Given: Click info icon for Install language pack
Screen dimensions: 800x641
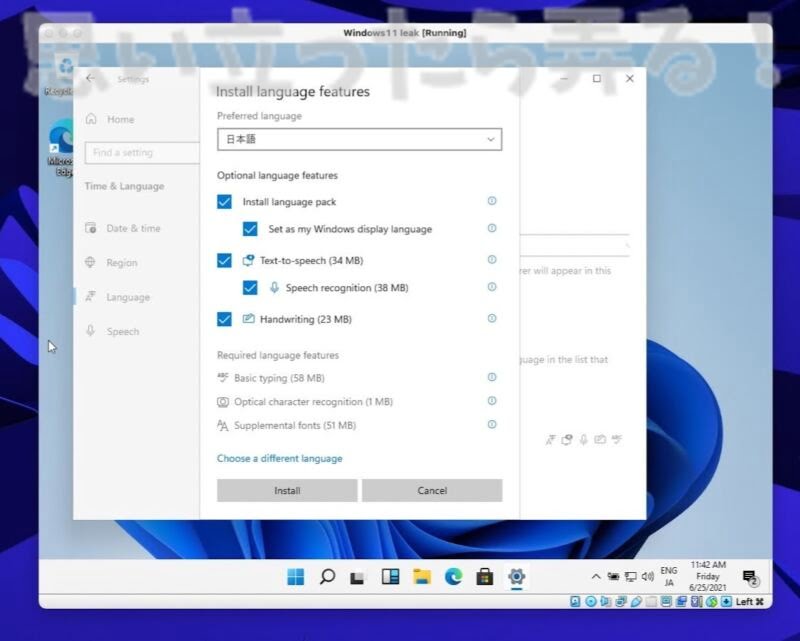Looking at the screenshot, I should pyautogui.click(x=492, y=201).
